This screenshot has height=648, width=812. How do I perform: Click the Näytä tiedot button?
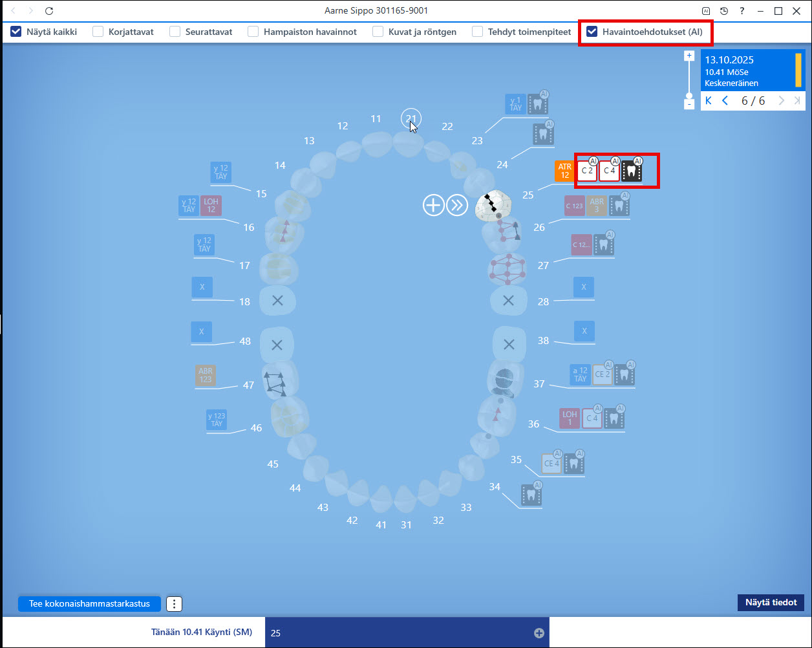(771, 602)
